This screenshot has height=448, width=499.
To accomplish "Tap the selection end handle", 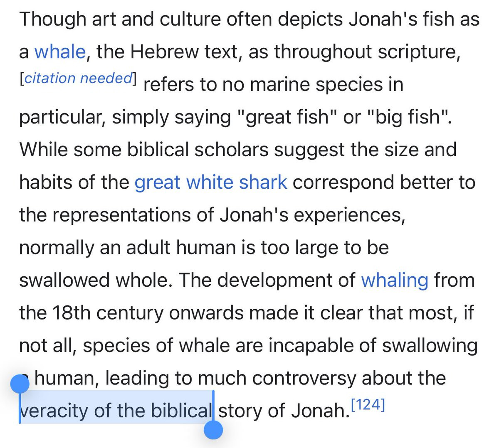I will click(213, 430).
